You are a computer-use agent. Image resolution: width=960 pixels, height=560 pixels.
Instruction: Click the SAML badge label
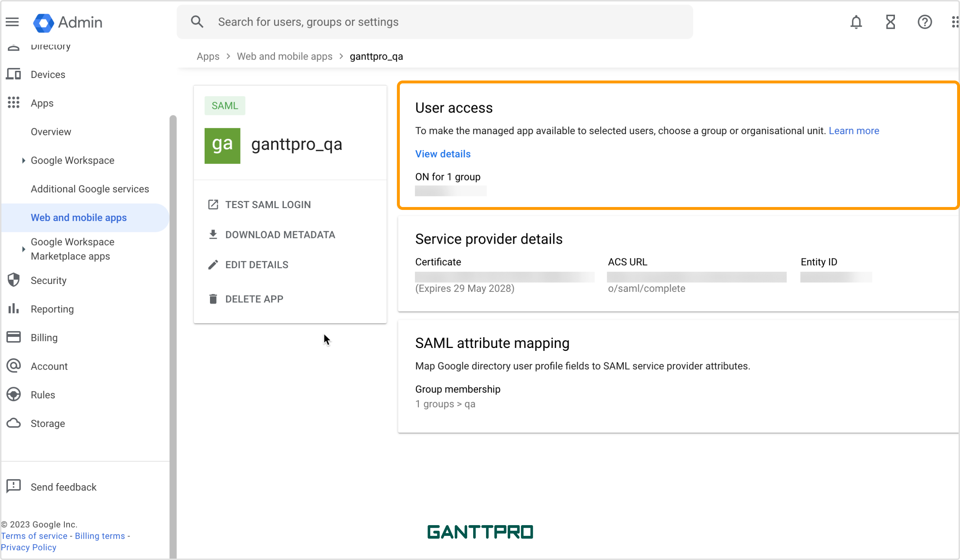225,106
